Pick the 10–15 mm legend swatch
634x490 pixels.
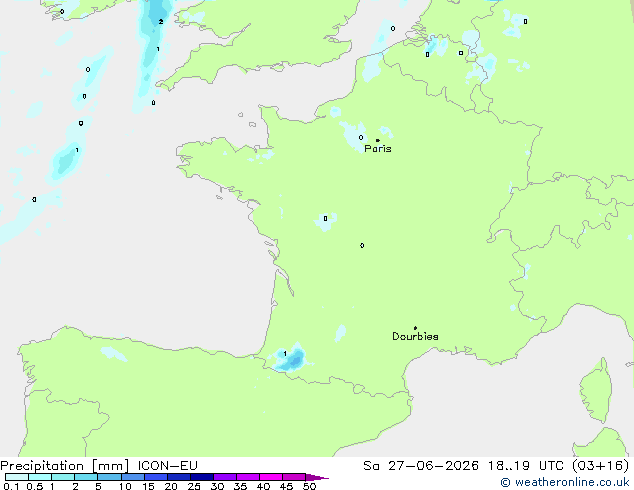pos(133,477)
